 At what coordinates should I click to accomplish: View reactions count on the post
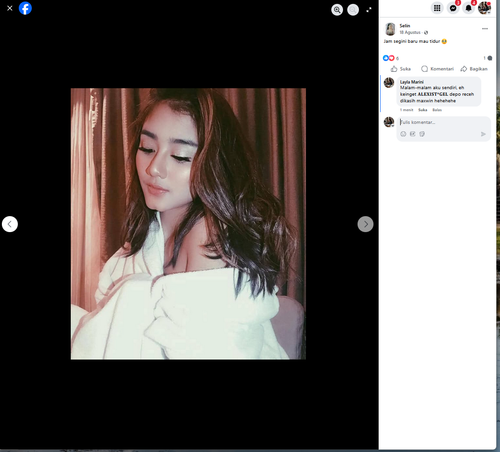391,58
